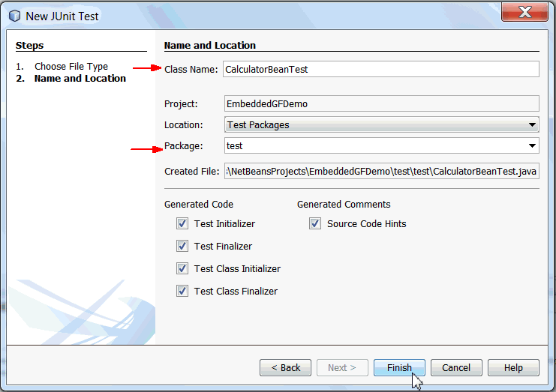Image resolution: width=556 pixels, height=392 pixels.
Task: Select the Name and Location step
Action: (80, 79)
